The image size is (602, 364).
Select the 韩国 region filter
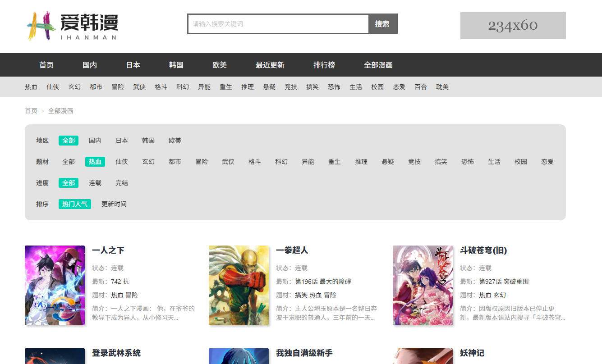pos(148,140)
